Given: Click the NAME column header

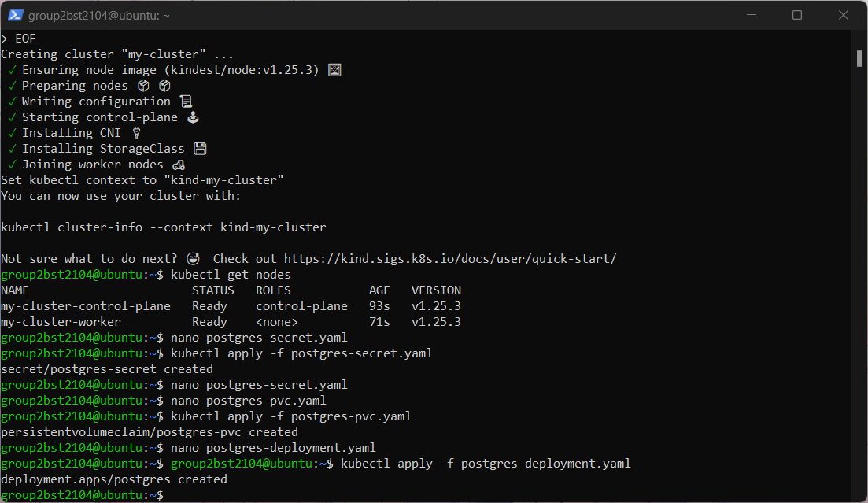Looking at the screenshot, I should [x=15, y=290].
